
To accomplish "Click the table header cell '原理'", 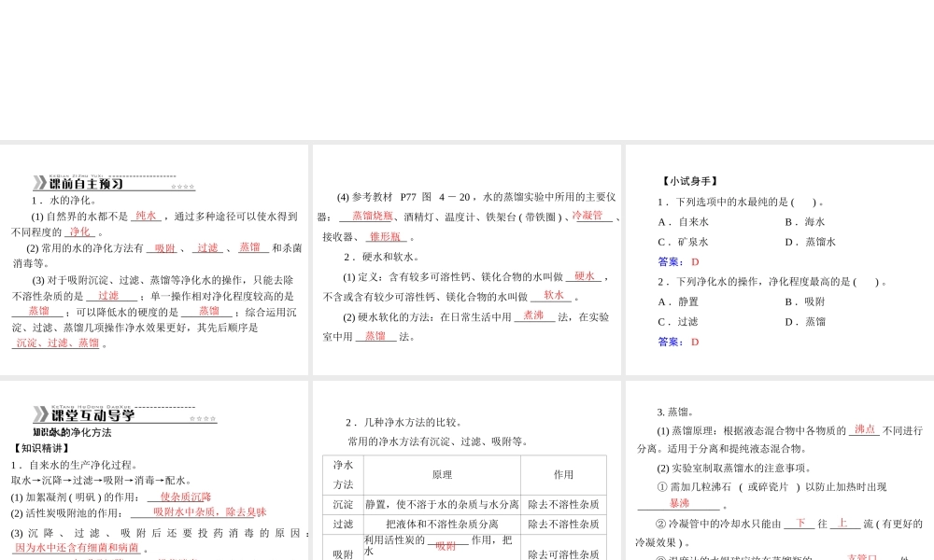I will 442,475.
